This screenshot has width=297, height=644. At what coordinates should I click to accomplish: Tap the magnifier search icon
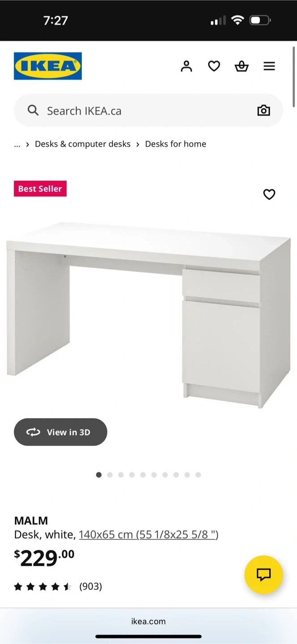(x=33, y=110)
